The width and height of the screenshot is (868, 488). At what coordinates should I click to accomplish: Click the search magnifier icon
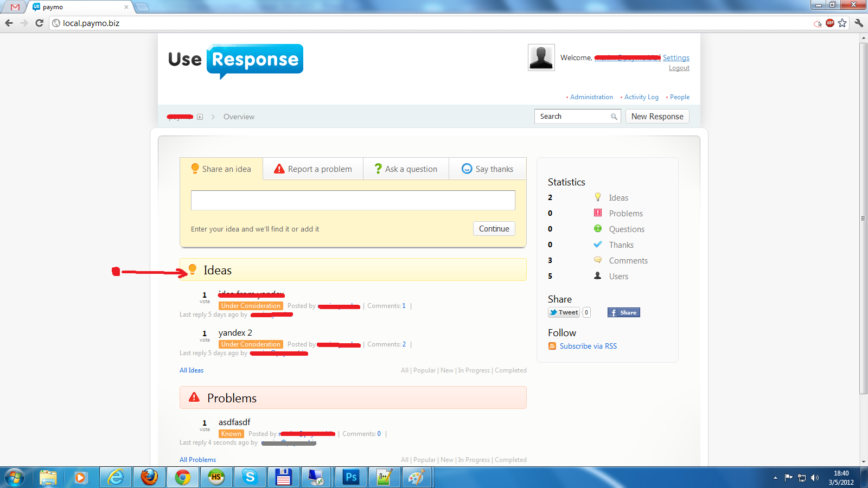coord(614,117)
